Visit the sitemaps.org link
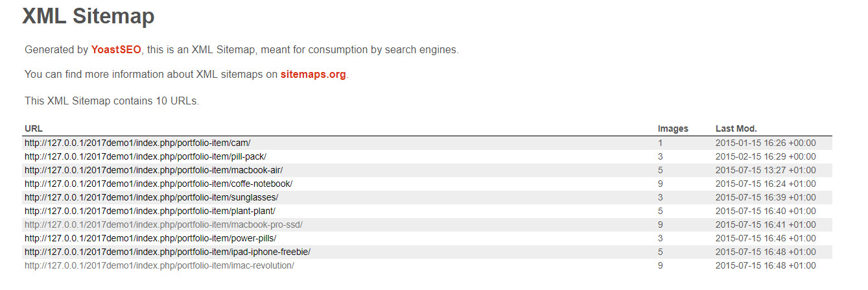 pyautogui.click(x=313, y=75)
